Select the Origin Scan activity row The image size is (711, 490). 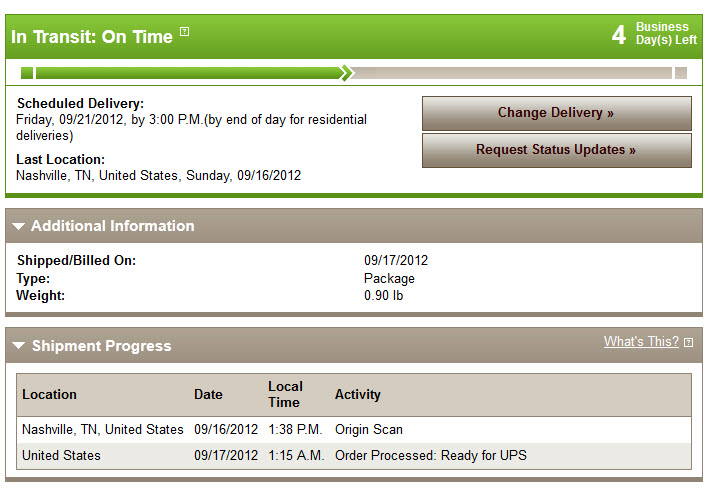354,429
